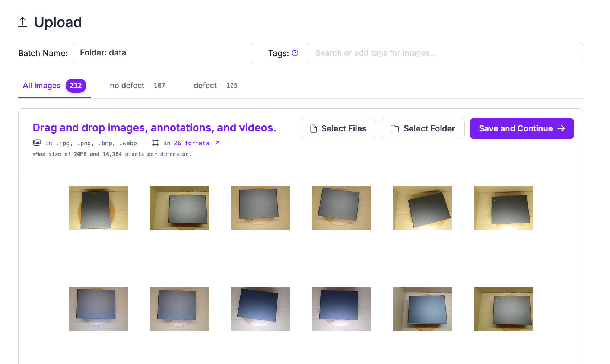
Task: Click the "Drag and drop images, annotations, and videos." heading
Action: (154, 128)
